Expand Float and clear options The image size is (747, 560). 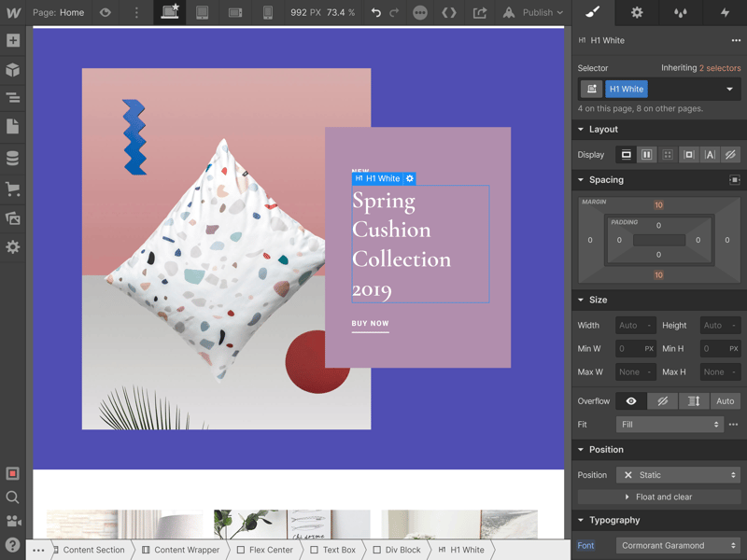(x=658, y=497)
